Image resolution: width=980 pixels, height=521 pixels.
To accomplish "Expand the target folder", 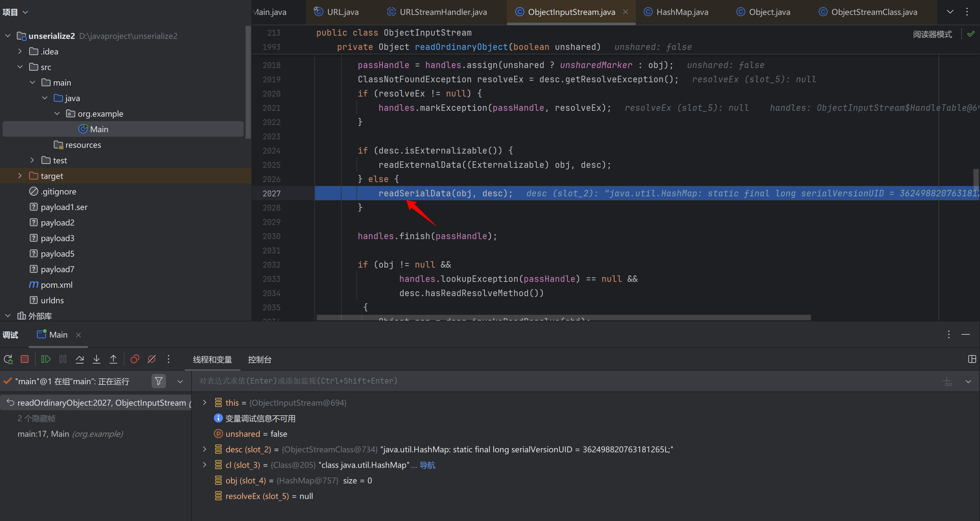I will 20,176.
